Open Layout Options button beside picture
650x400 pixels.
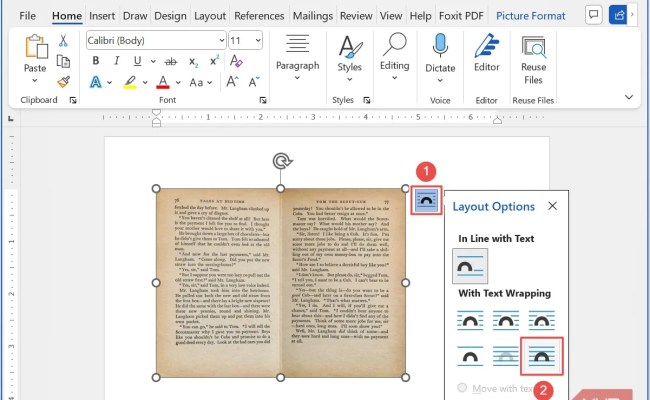[x=426, y=200]
